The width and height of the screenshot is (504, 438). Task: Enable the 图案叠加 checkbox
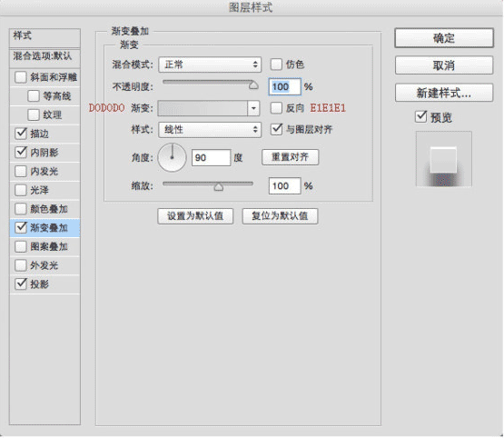[x=21, y=246]
